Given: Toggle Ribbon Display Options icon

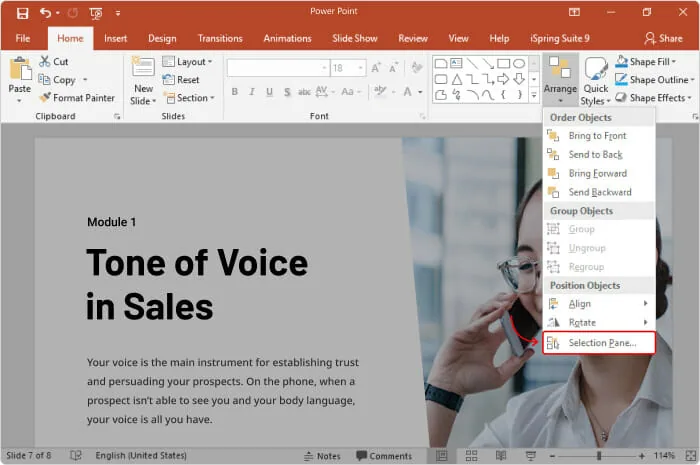Looking at the screenshot, I should point(574,12).
